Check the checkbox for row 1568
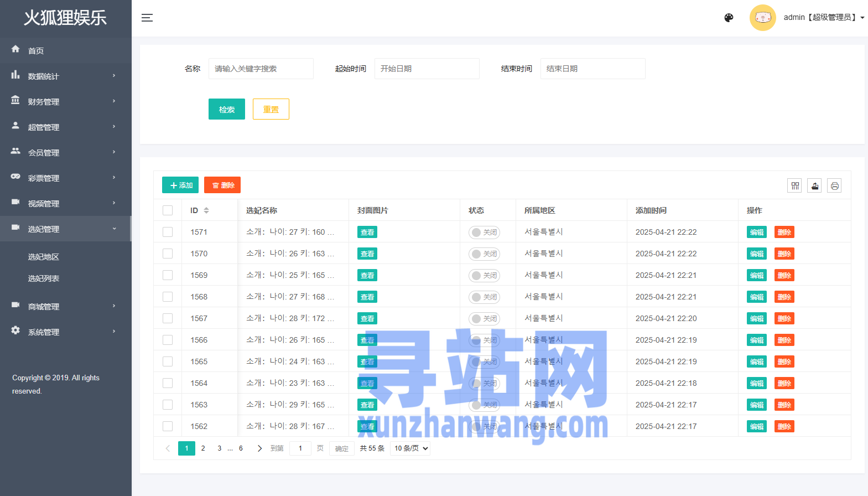 pos(168,297)
